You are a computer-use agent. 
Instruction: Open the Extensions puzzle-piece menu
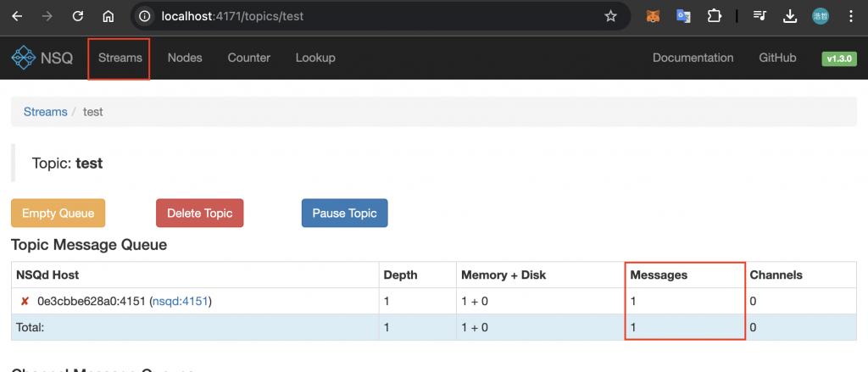pos(714,16)
